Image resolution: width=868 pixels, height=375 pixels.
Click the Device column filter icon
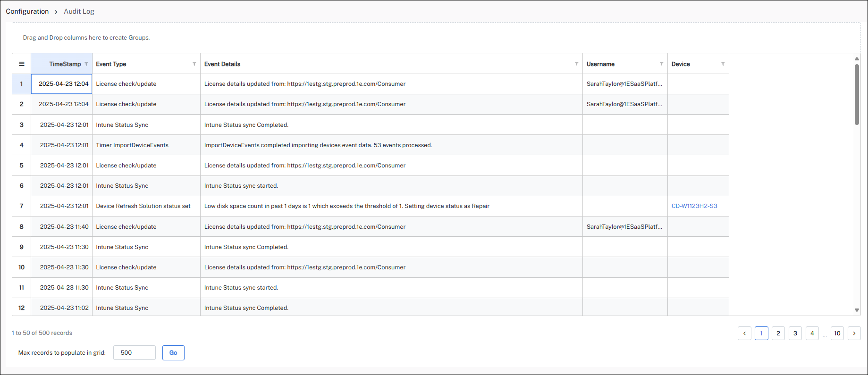click(x=723, y=64)
